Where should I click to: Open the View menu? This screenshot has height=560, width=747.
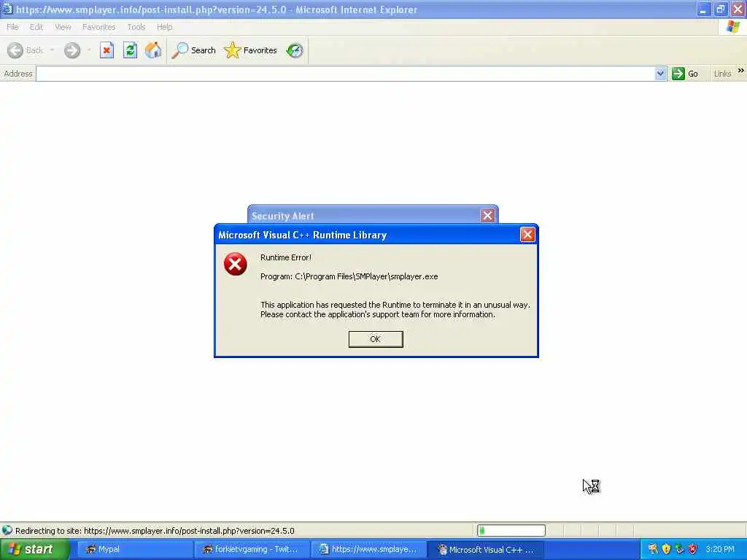point(63,27)
